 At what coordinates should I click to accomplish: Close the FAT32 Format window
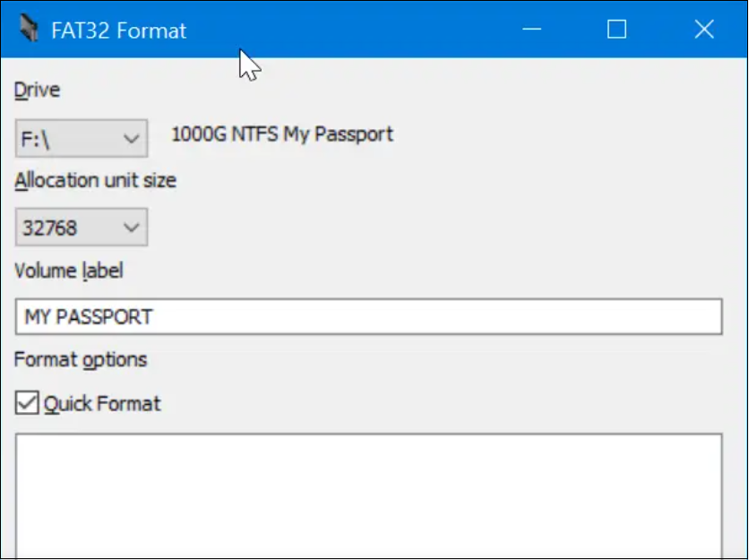pyautogui.click(x=704, y=30)
